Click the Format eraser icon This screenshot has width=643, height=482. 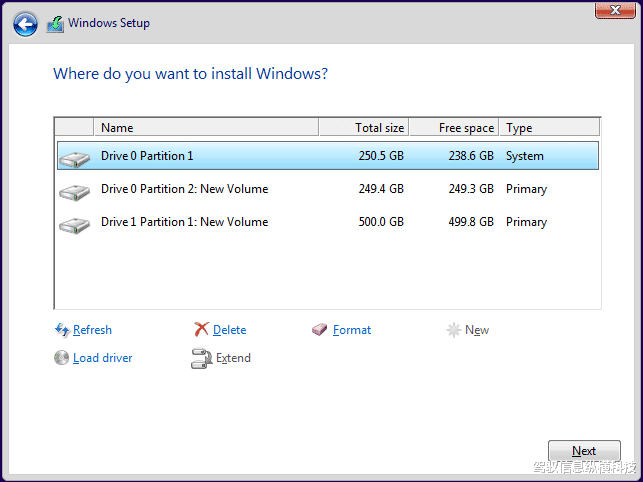(320, 330)
